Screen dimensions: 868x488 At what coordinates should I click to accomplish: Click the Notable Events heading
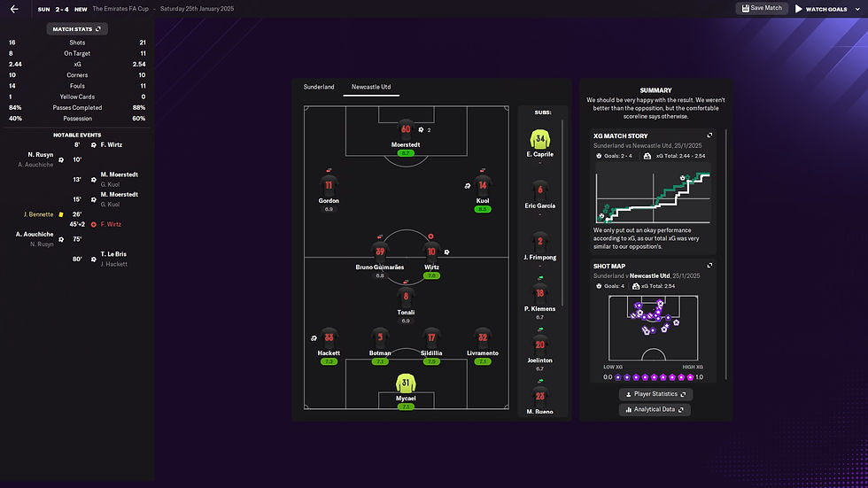[x=77, y=135]
